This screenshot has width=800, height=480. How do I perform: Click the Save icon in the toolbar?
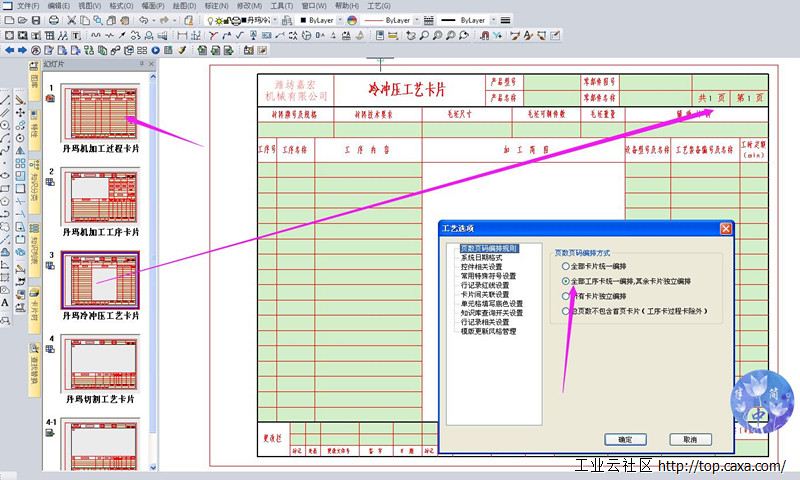(36, 20)
